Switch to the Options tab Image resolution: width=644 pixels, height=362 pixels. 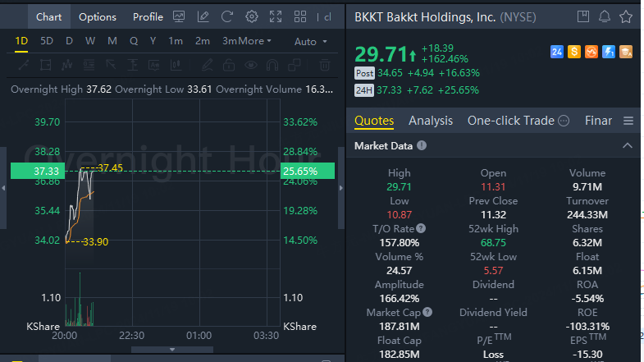(x=98, y=17)
